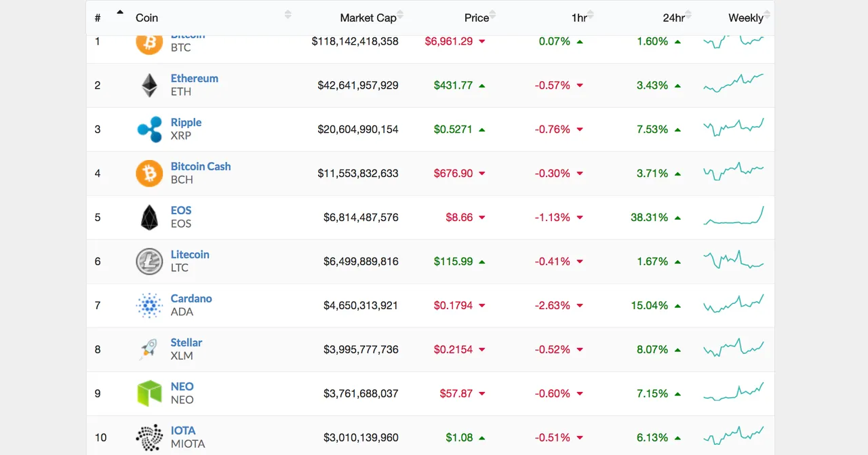Open the IOTA coin link
The height and width of the screenshot is (455, 868).
183,431
